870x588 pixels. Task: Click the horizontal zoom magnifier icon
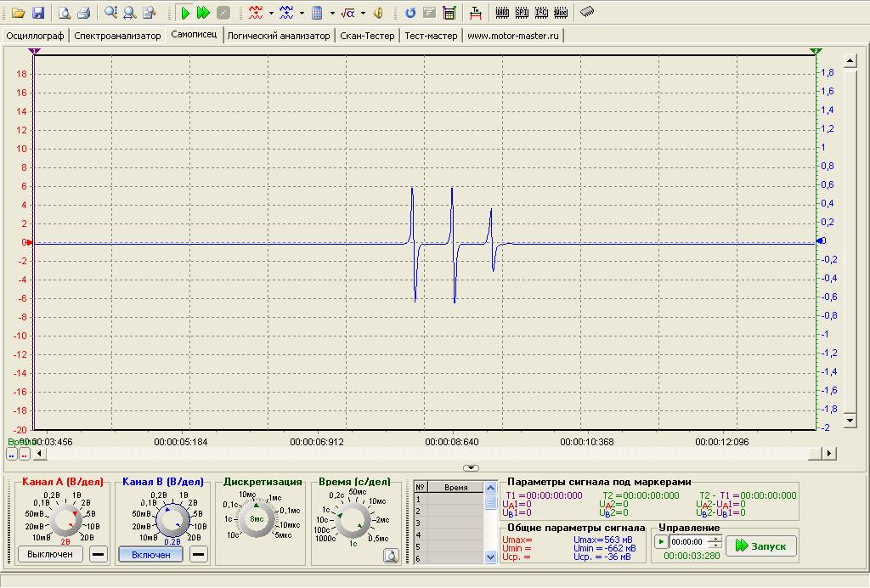(x=130, y=12)
